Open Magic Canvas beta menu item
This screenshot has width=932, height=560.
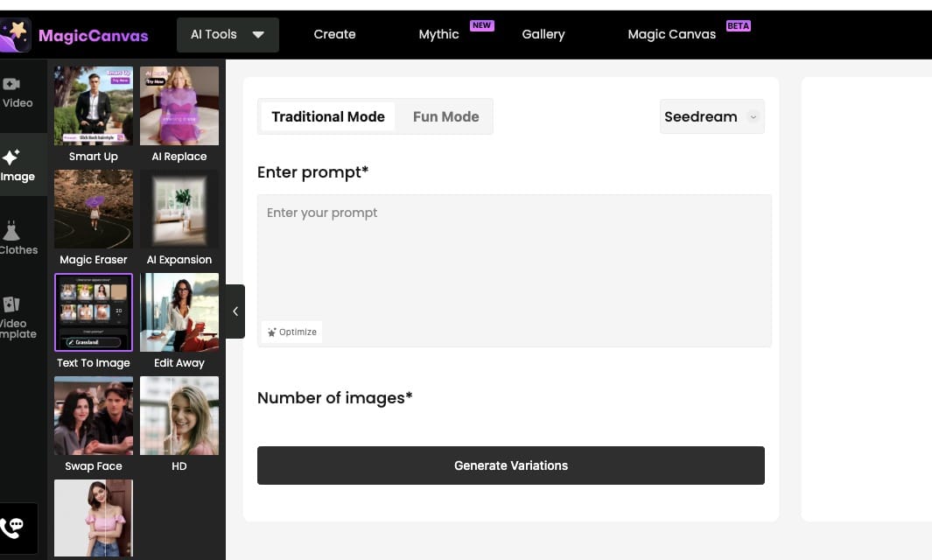pos(672,34)
